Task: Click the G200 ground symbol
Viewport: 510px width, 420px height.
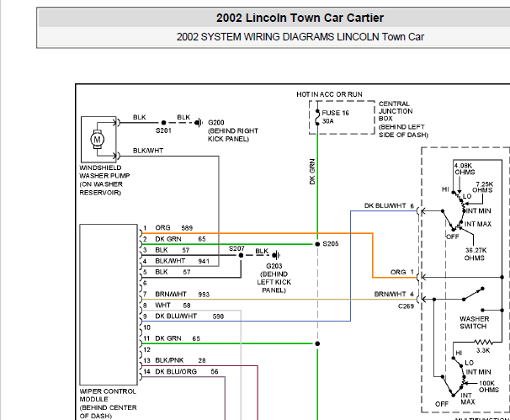Action: click(x=199, y=123)
